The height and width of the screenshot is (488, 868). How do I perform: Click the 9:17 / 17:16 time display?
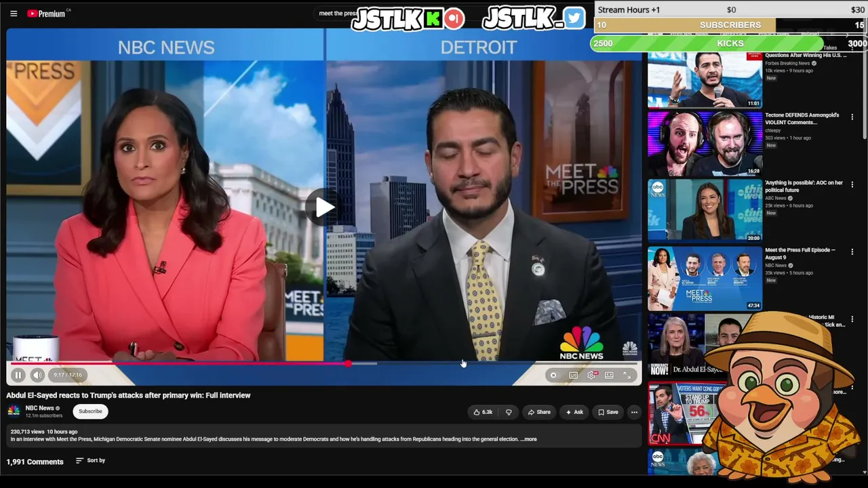[68, 375]
